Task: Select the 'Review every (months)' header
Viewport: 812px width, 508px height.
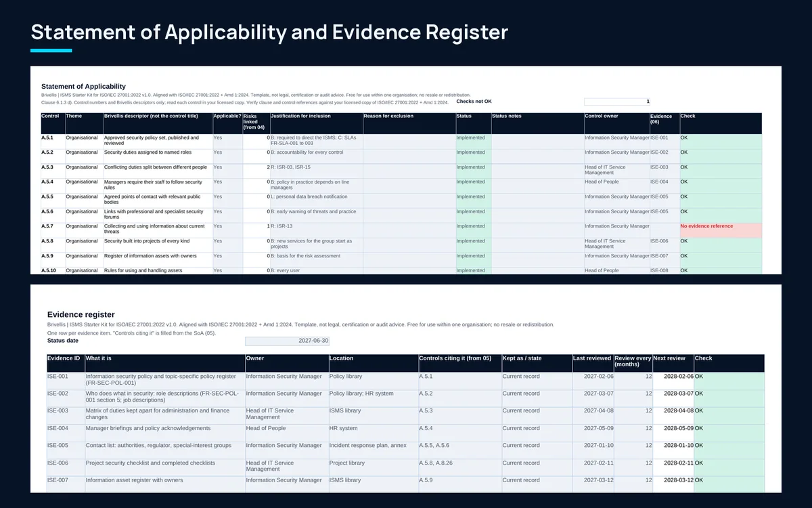Action: pyautogui.click(x=633, y=363)
